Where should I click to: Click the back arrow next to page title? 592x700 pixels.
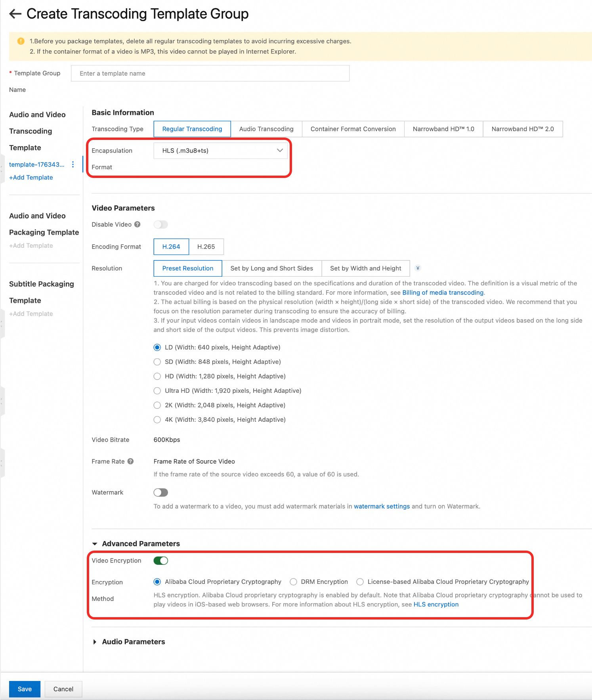15,14
